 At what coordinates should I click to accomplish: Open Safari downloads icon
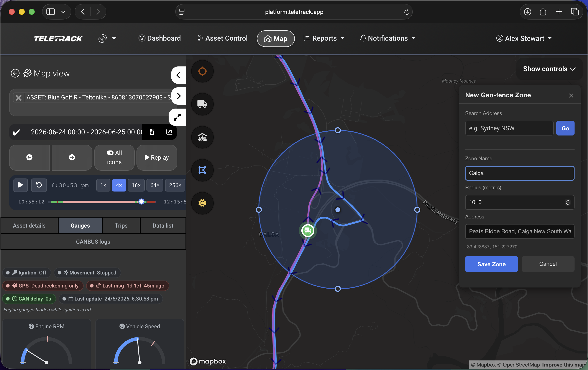coord(527,12)
